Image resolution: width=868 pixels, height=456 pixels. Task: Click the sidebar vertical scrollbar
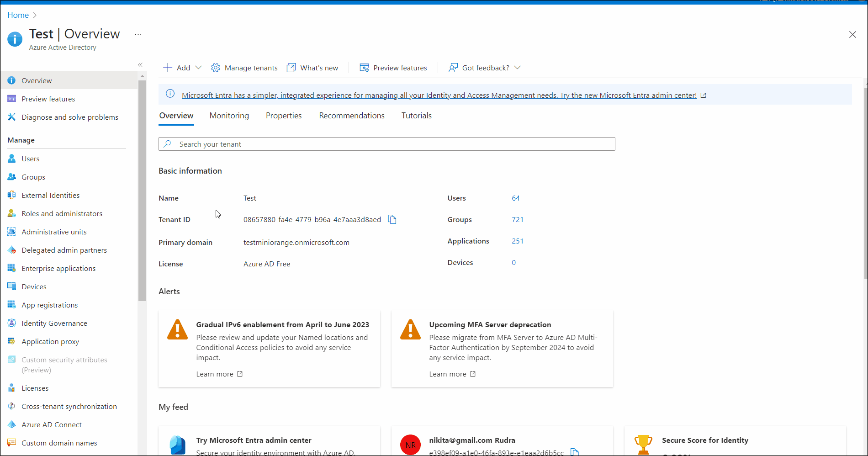pos(142,192)
